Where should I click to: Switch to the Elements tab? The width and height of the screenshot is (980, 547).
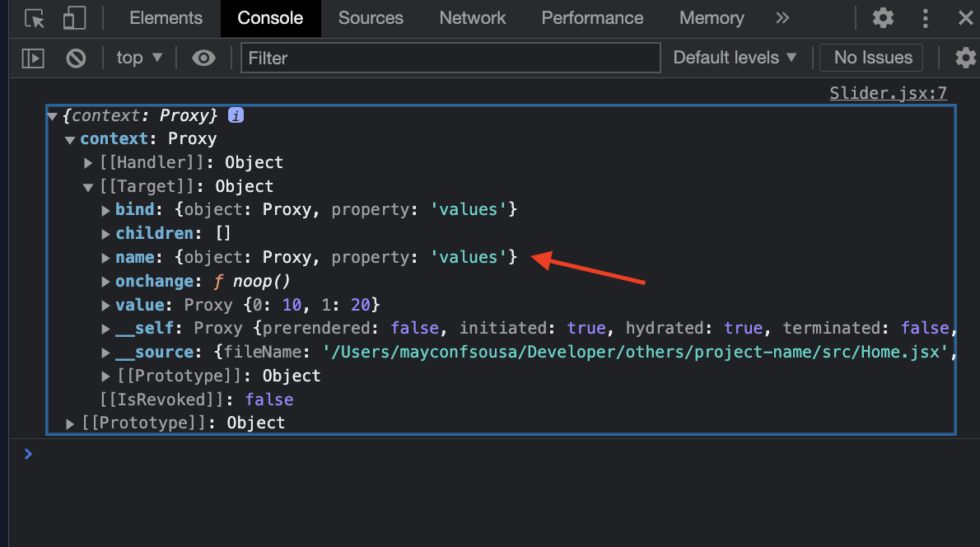(x=166, y=18)
